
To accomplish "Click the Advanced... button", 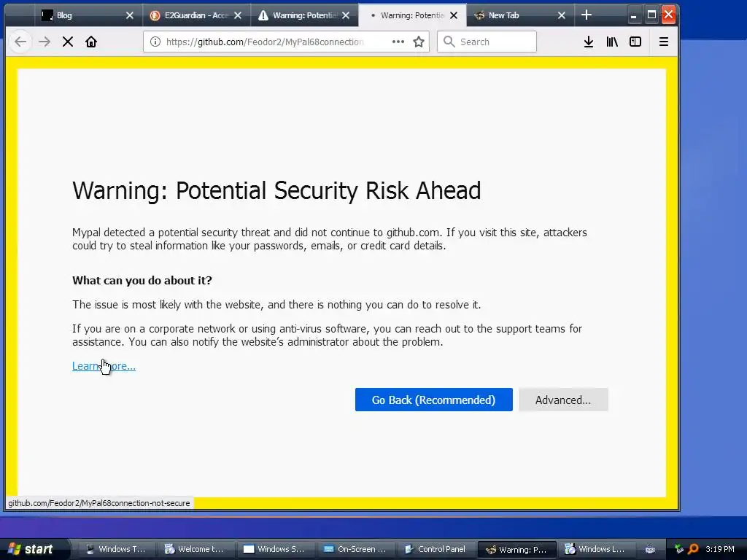I will pyautogui.click(x=563, y=400).
